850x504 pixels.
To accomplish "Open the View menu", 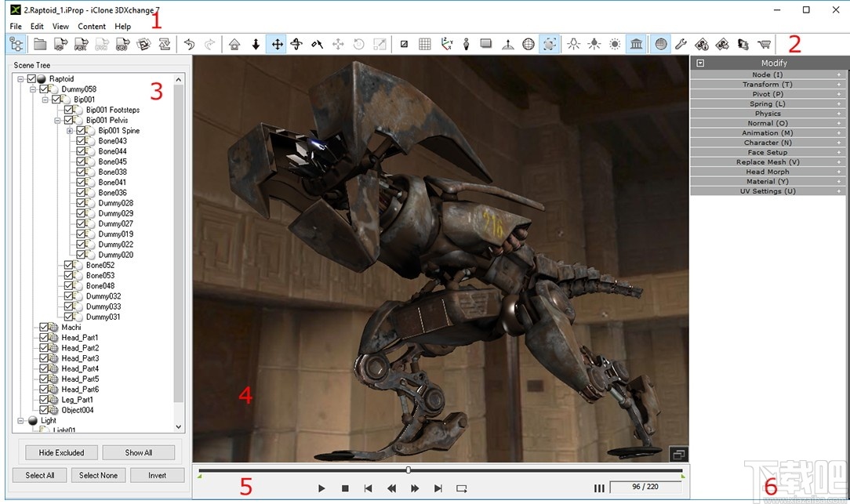I will (60, 26).
